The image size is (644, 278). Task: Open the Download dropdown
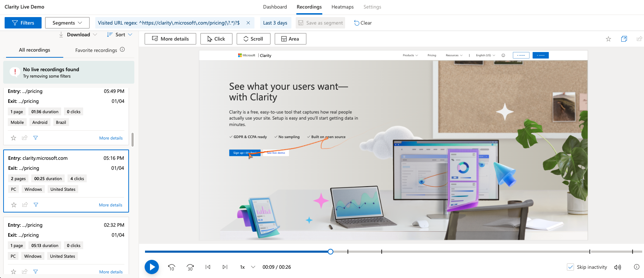click(78, 35)
